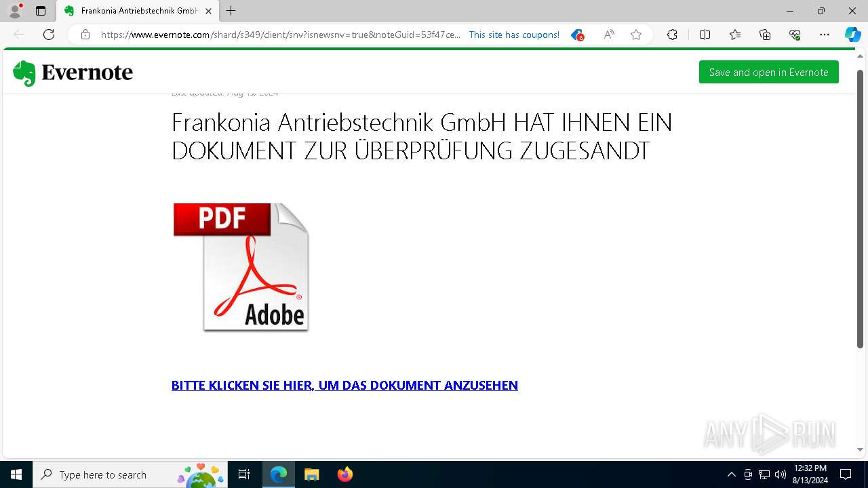
Task: Open Task View on taskbar
Action: (244, 474)
